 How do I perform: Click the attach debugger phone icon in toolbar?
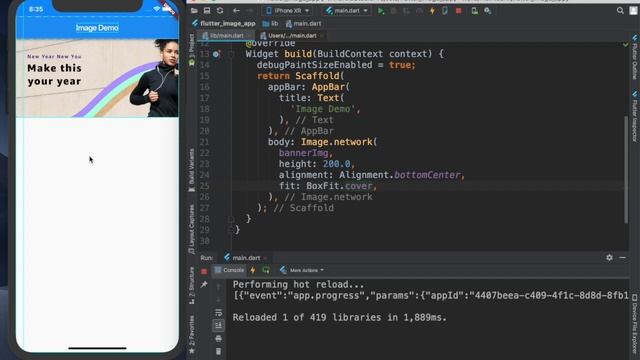(445, 11)
